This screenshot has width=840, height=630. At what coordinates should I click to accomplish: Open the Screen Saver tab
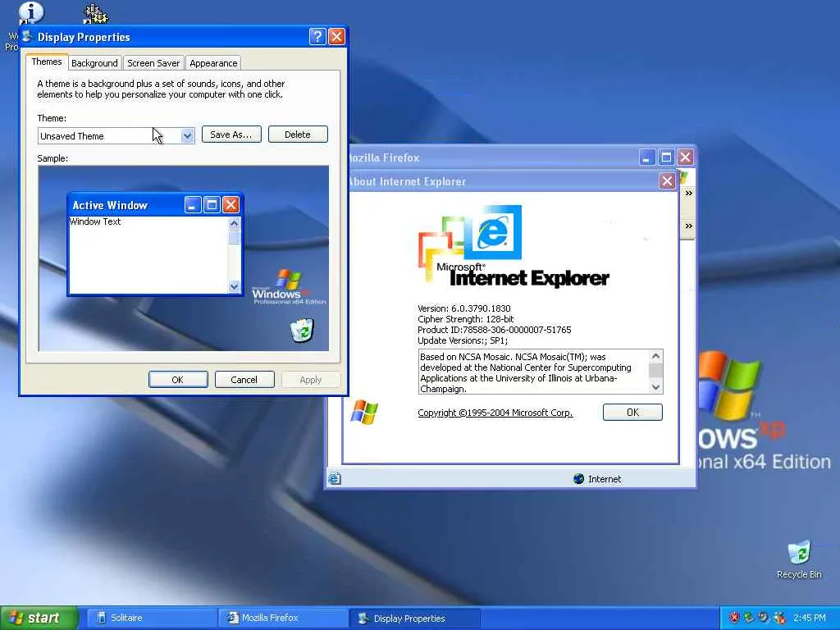pyautogui.click(x=153, y=62)
